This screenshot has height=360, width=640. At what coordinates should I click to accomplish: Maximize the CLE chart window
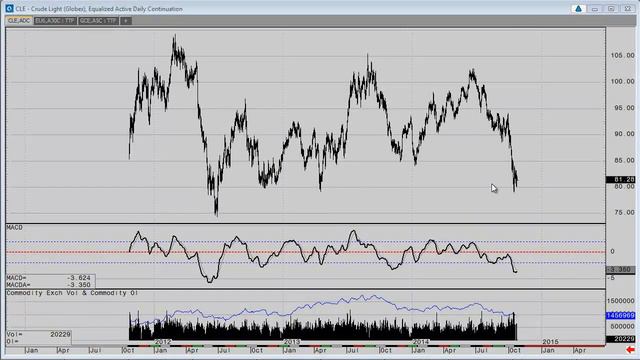tap(611, 9)
